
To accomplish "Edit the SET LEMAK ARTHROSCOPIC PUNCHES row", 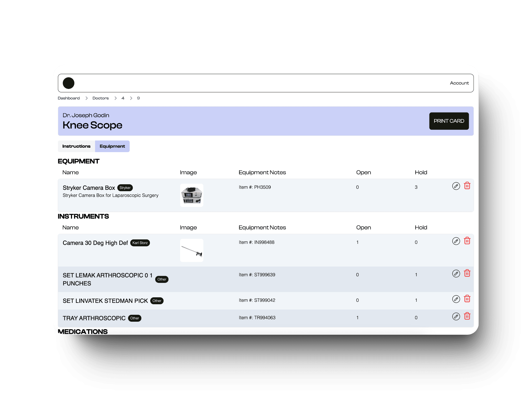I will click(456, 273).
